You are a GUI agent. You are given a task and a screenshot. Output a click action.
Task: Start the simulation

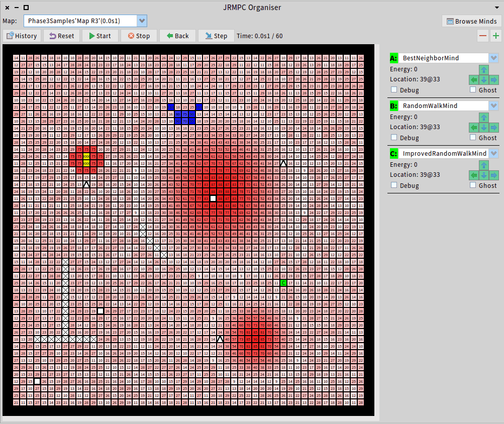[99, 36]
